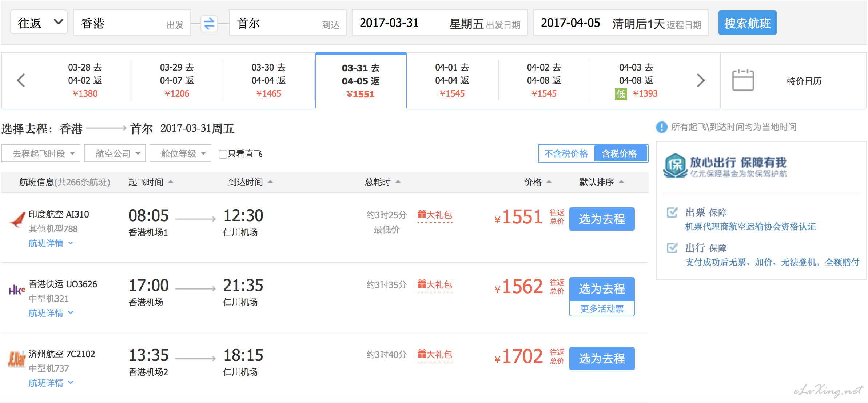Click the local time info icon
Viewport: 868px width, 403px height.
661,127
